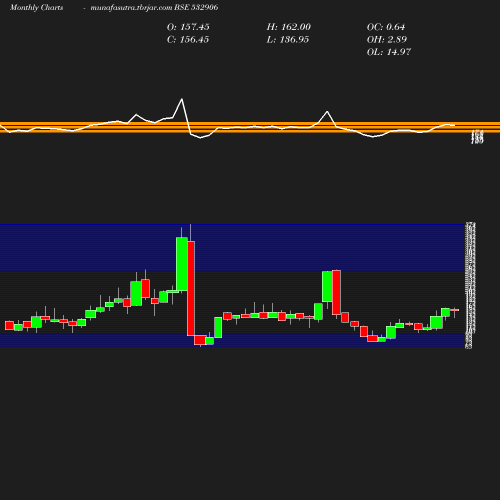
Task: Click the 'munafasutra.tbrjar.com BSE 532906' header text
Action: pos(154,8)
